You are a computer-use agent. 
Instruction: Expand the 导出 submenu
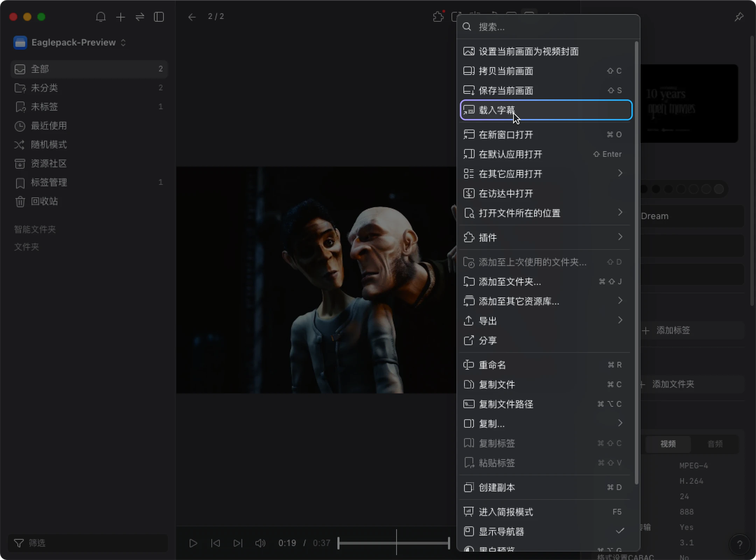click(x=546, y=321)
